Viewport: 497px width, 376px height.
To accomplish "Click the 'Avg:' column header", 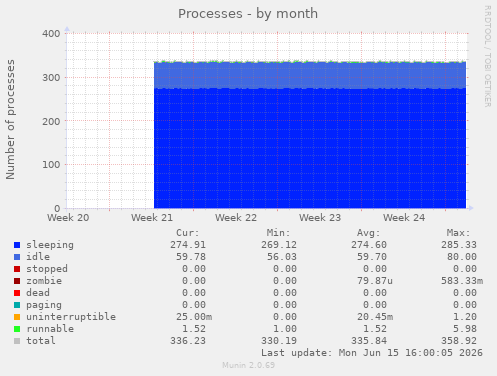I will coord(368,233).
